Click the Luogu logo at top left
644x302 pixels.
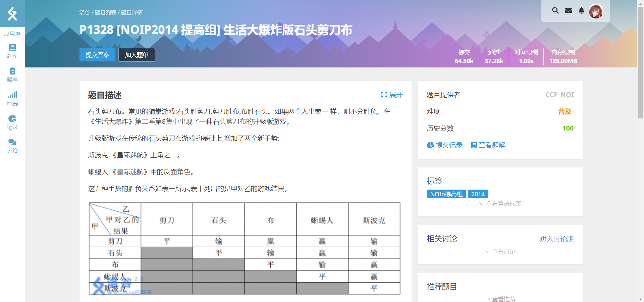12,14
